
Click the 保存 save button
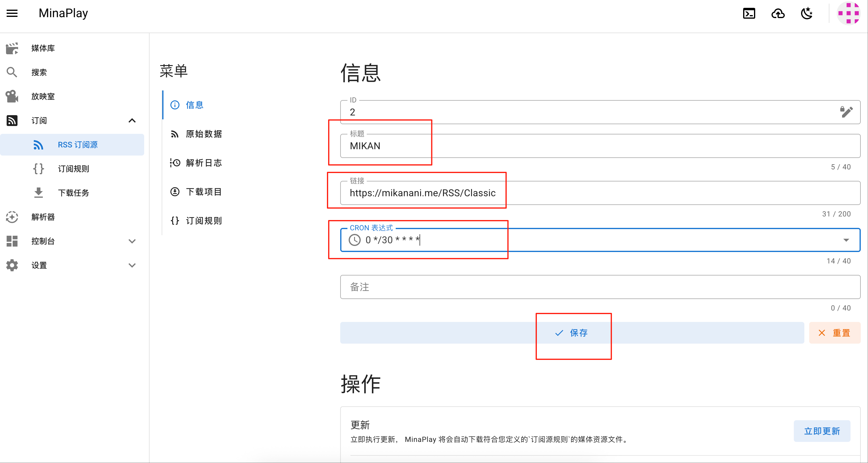572,333
